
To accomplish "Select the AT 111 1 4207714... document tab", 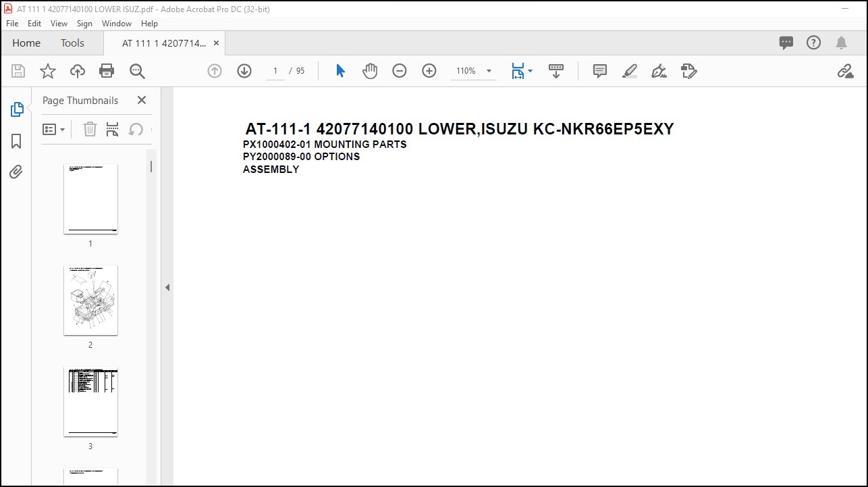I will pyautogui.click(x=164, y=43).
